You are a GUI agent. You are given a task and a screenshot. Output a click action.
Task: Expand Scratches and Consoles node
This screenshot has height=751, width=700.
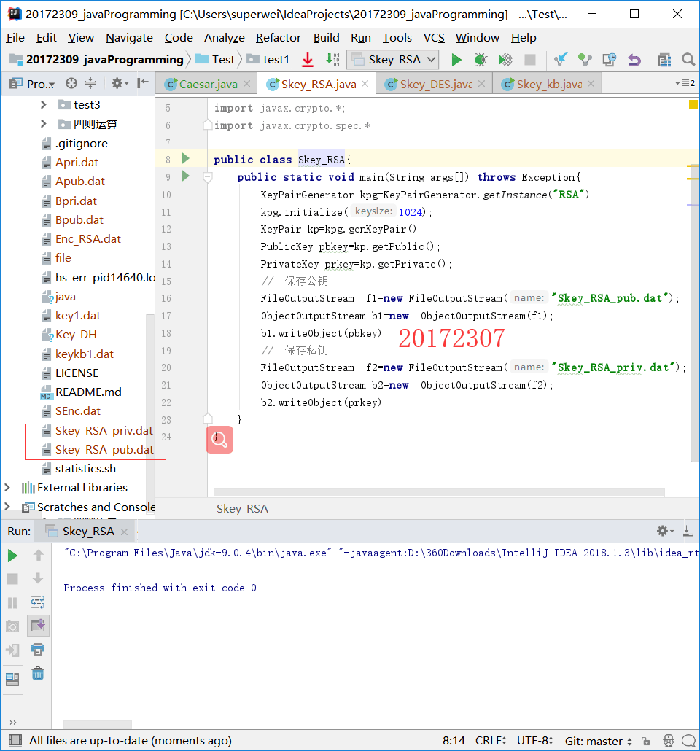pyautogui.click(x=7, y=506)
